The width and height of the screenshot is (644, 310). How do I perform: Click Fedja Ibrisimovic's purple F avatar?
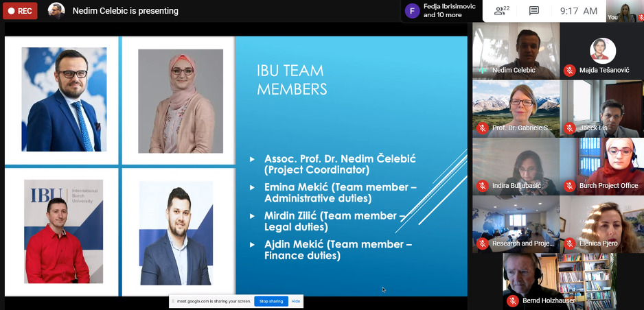412,11
